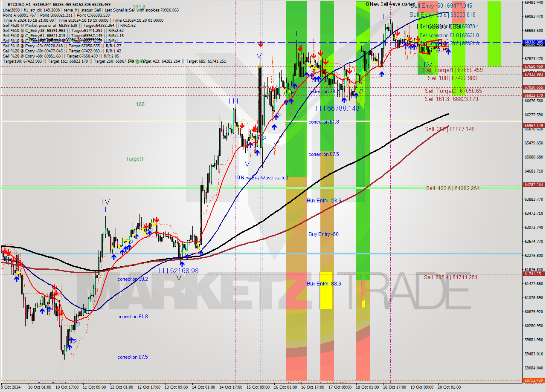This screenshot has width=546, height=392.
Task: Select the 'Buy Entry -88.6' label
Action: click(324, 284)
